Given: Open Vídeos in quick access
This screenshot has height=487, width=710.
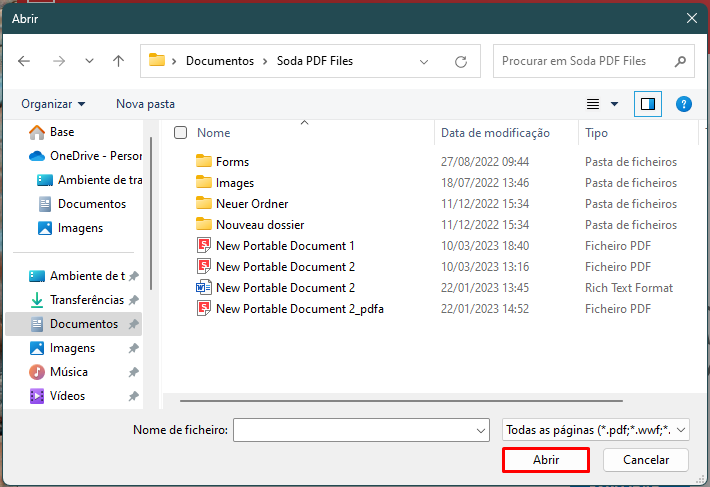Looking at the screenshot, I should click(57, 396).
